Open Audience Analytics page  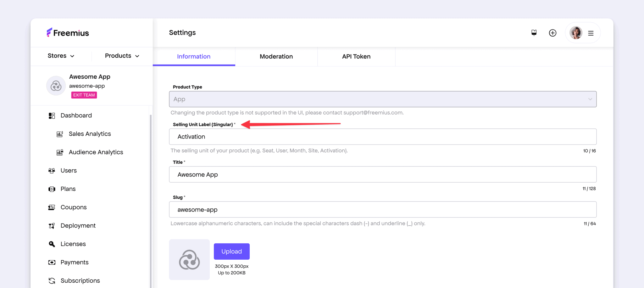coord(96,152)
